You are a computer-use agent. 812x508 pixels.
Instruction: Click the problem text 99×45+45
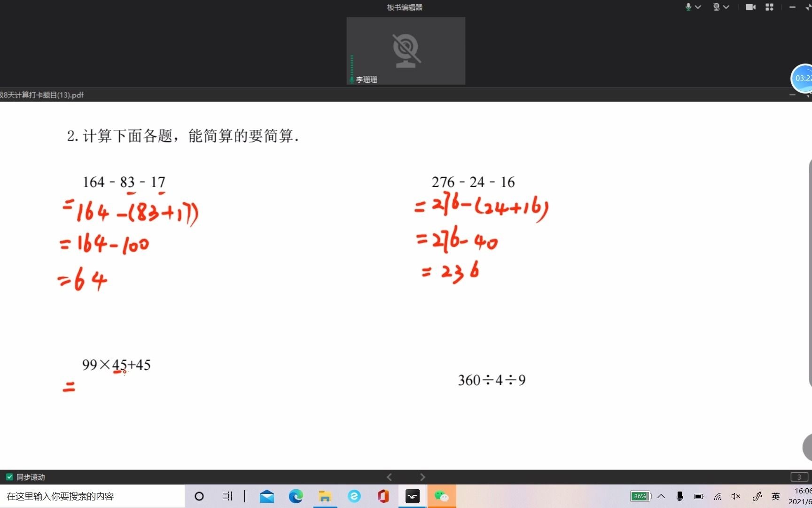point(116,365)
